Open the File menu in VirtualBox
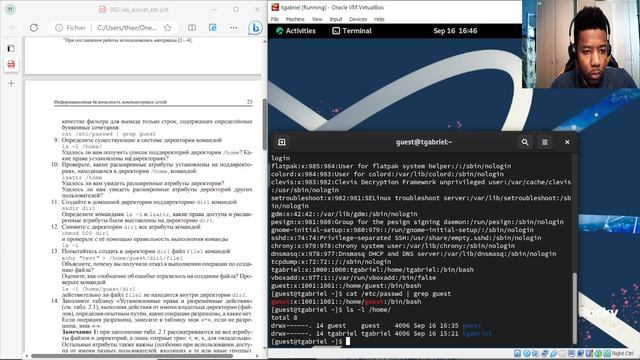This screenshot has height=360, width=640. 275,19
